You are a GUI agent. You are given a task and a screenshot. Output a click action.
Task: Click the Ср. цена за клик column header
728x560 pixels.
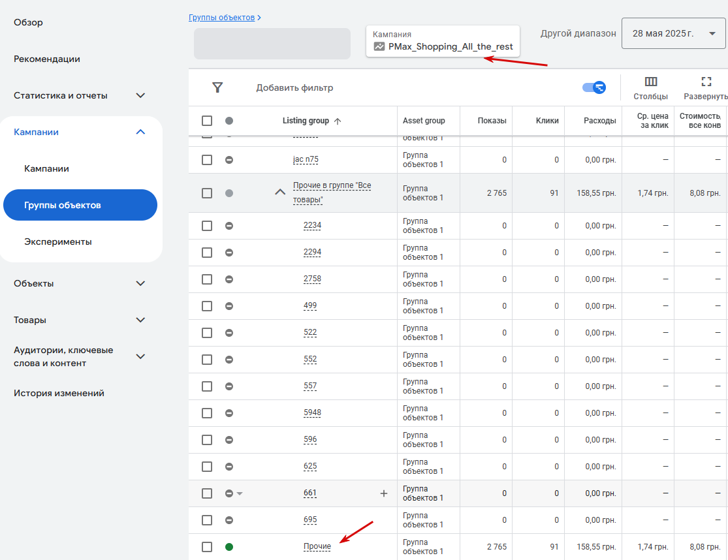pos(652,121)
